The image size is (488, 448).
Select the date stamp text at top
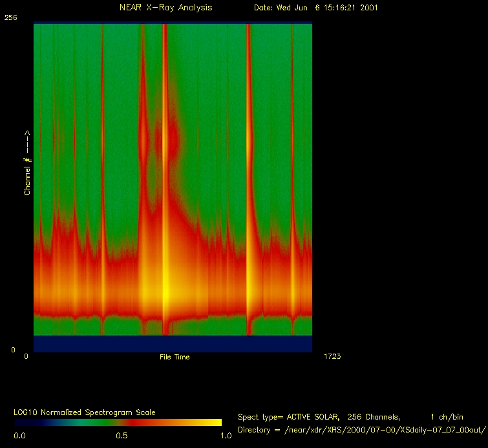tap(315, 8)
